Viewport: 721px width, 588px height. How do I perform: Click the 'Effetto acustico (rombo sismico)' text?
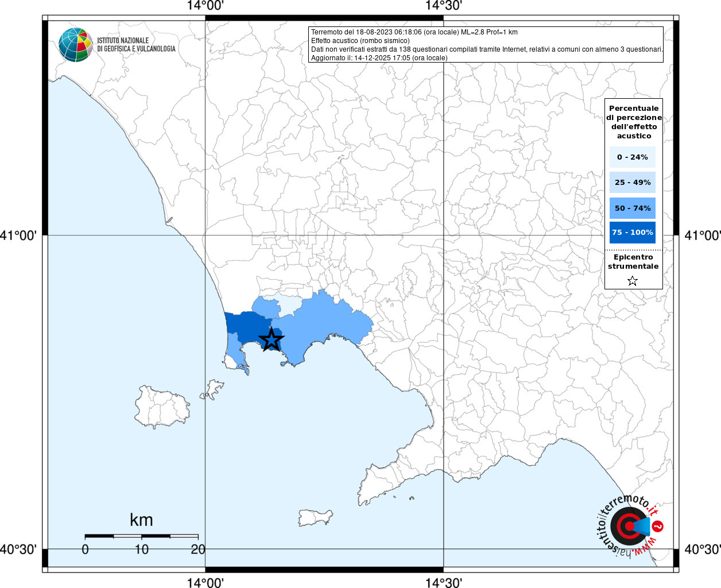pos(360,41)
